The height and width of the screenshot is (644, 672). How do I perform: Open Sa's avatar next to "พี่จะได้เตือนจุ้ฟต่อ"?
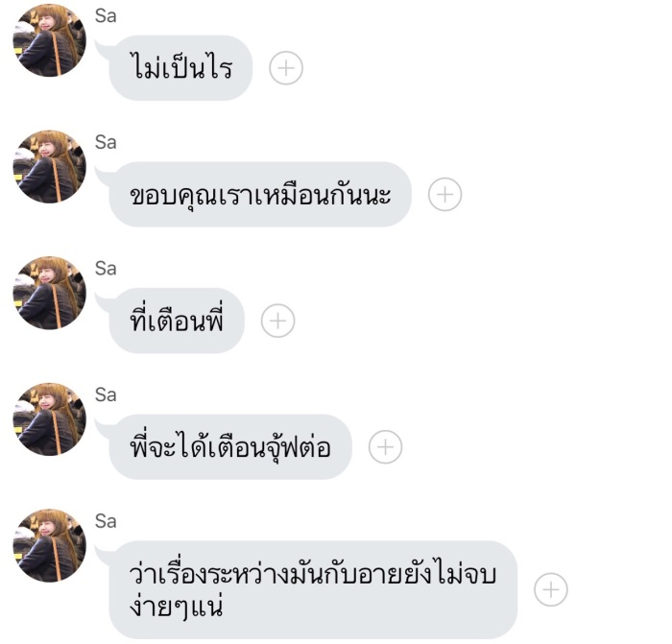50,419
